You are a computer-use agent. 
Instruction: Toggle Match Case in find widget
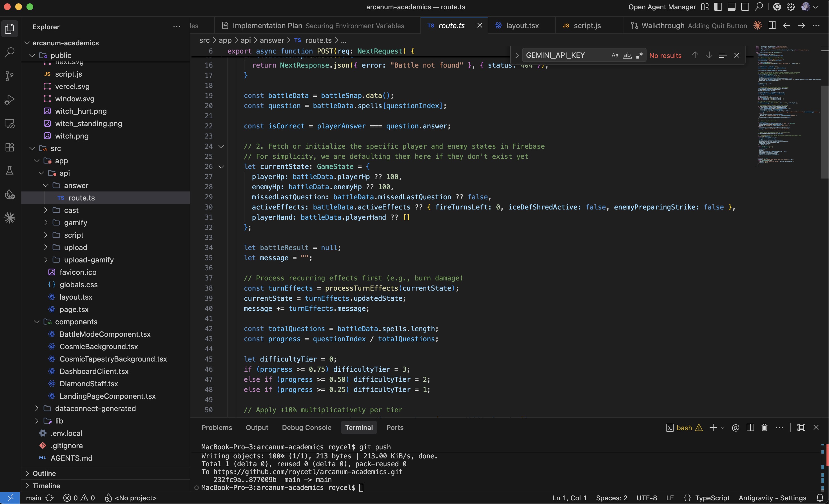tap(615, 55)
